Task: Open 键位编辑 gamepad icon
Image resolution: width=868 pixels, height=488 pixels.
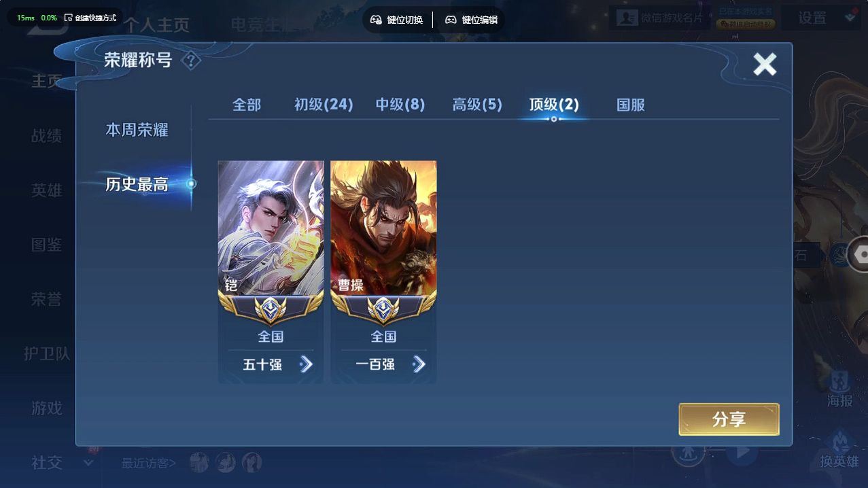Action: tap(451, 20)
